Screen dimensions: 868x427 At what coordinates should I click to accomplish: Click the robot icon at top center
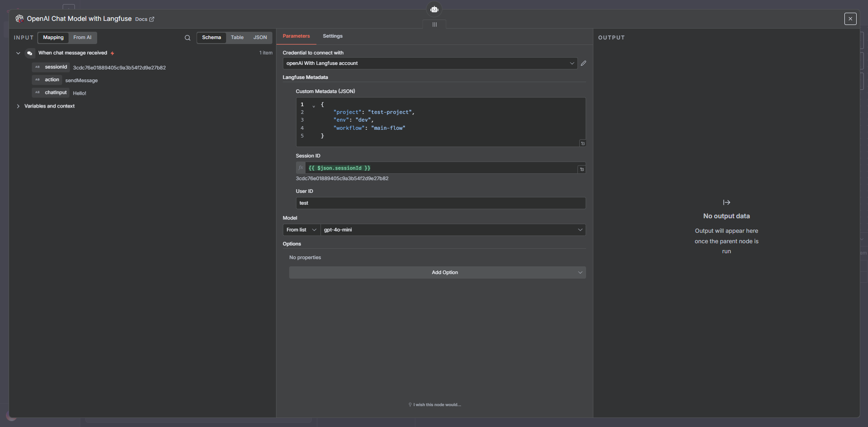tap(434, 10)
